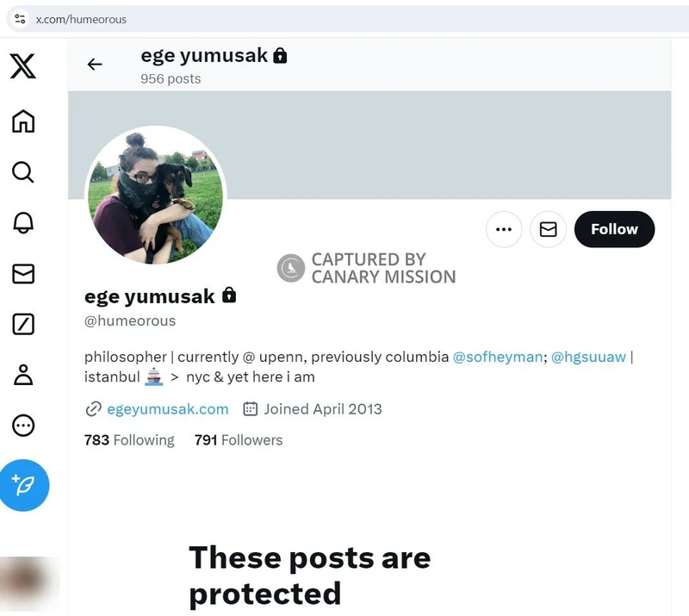Screen dimensions: 689x616
Task: Follow ege yumusak
Action: pyautogui.click(x=614, y=229)
